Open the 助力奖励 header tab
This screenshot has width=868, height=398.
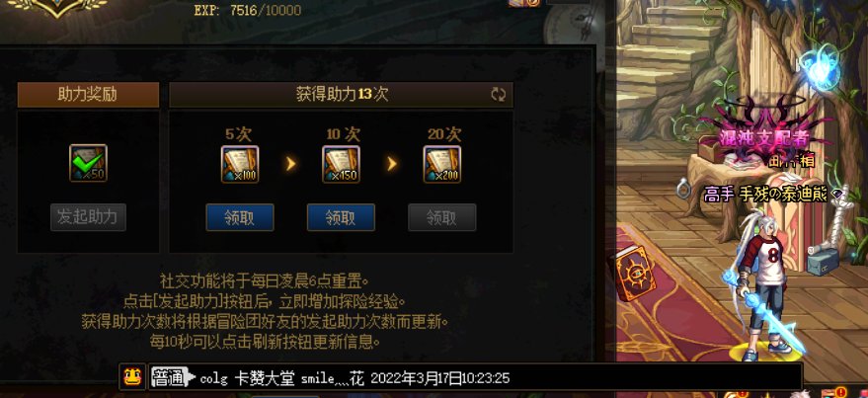coord(88,95)
